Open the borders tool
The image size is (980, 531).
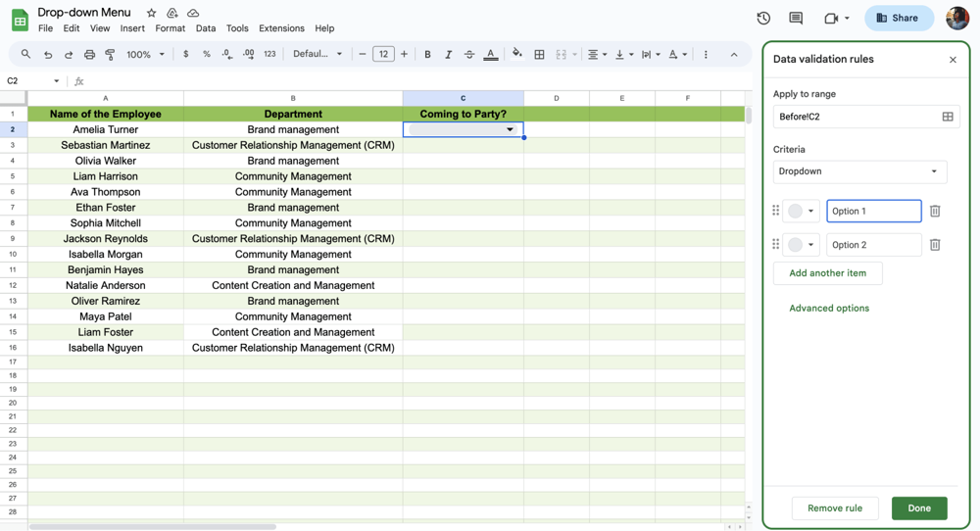tap(539, 54)
